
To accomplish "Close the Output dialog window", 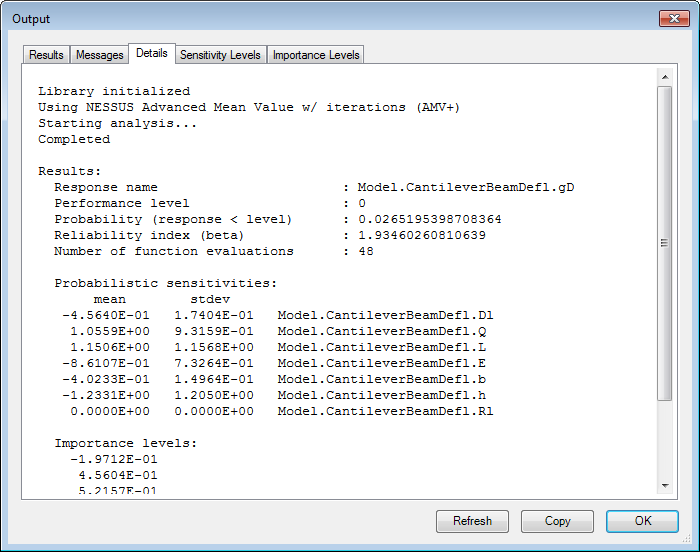I will pyautogui.click(x=672, y=19).
